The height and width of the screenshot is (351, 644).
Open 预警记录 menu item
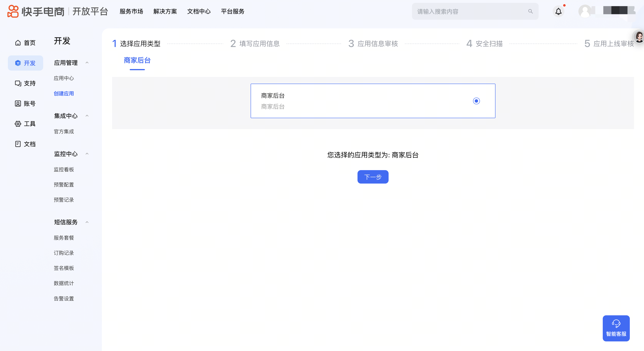pyautogui.click(x=64, y=200)
